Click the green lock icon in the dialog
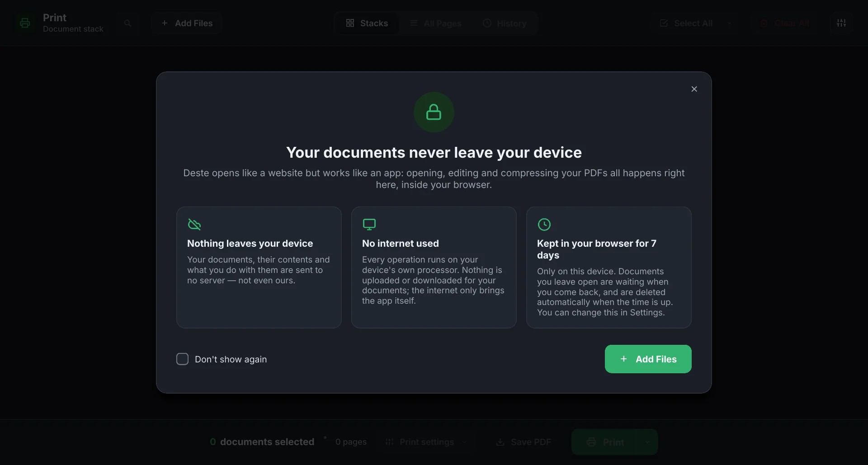Viewport: 868px width, 465px height. (x=434, y=112)
